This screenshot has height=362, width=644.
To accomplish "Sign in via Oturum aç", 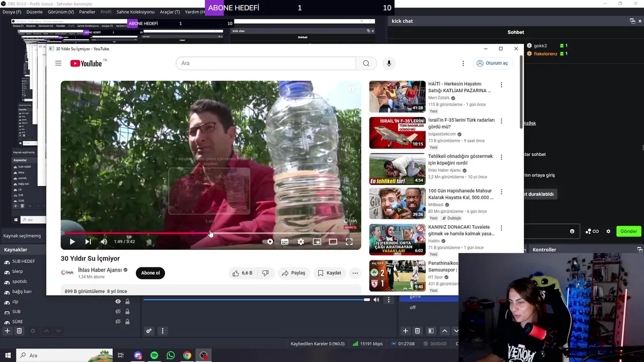I will click(492, 63).
